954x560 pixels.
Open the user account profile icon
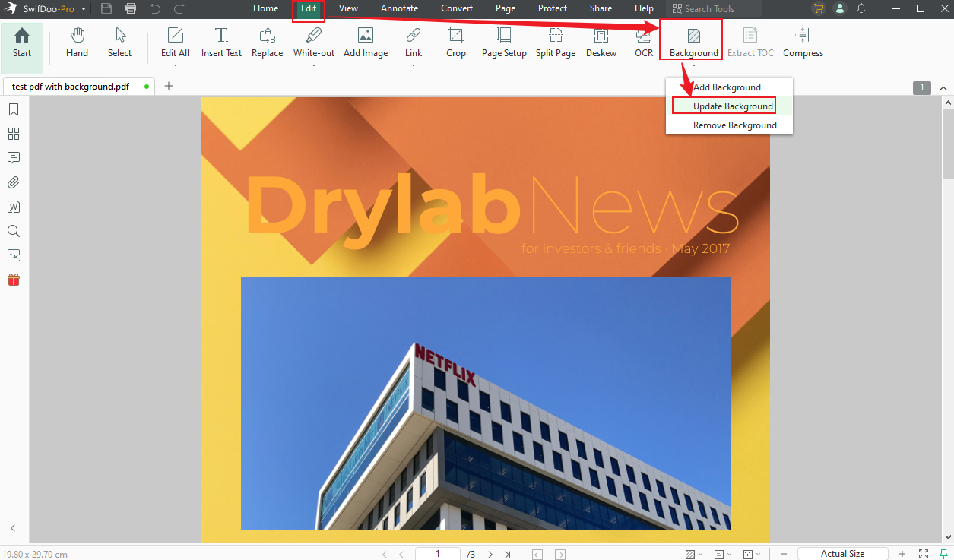point(840,8)
